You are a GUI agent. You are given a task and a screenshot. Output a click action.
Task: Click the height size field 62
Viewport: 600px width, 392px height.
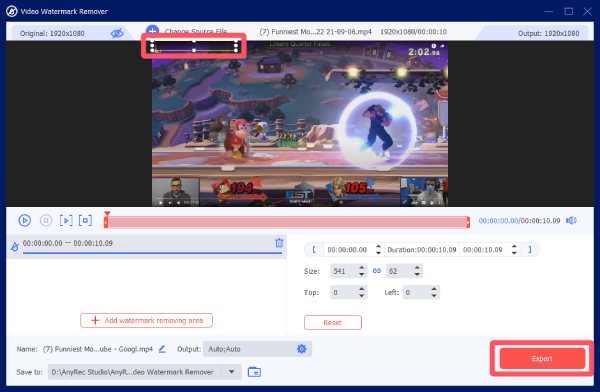tap(399, 271)
